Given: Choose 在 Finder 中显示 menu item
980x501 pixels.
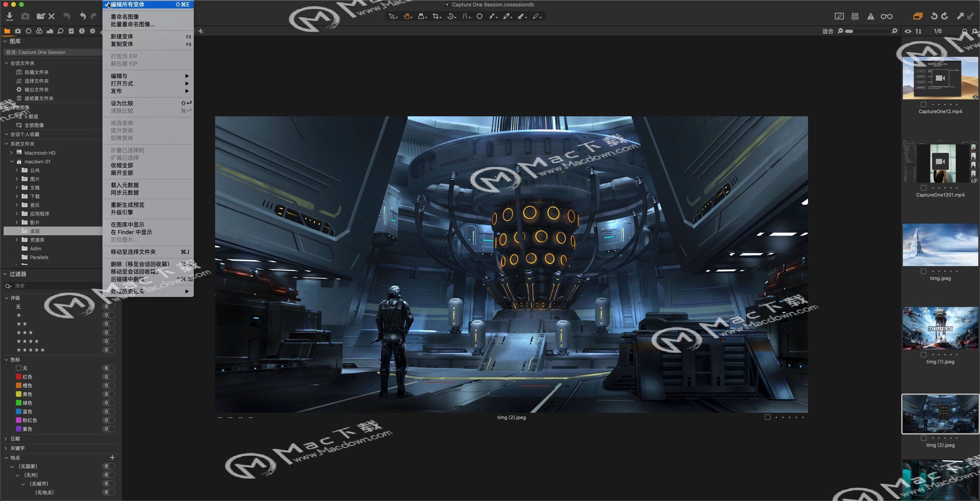Looking at the screenshot, I should (148, 232).
